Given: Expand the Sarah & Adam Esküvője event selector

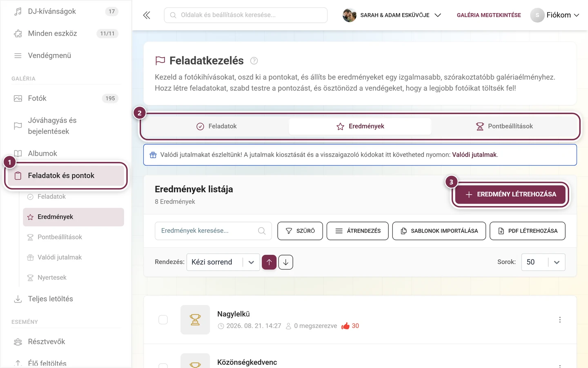Looking at the screenshot, I should [x=392, y=15].
